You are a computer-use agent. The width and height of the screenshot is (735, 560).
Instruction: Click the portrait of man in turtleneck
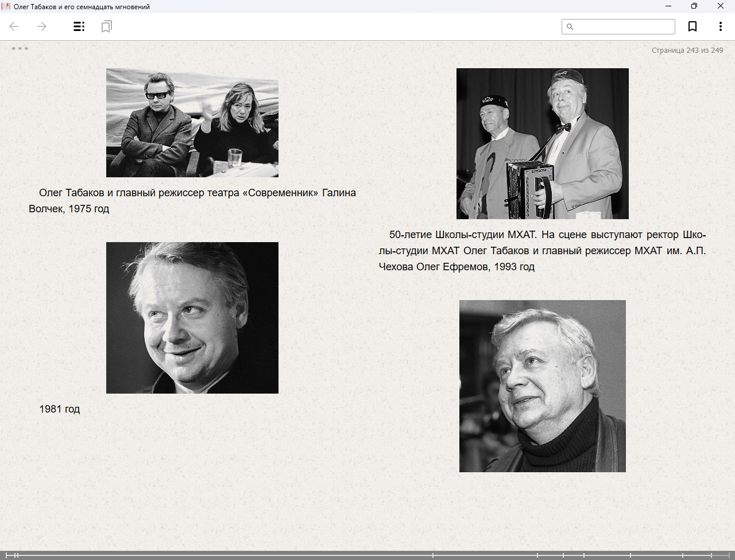coord(542,386)
